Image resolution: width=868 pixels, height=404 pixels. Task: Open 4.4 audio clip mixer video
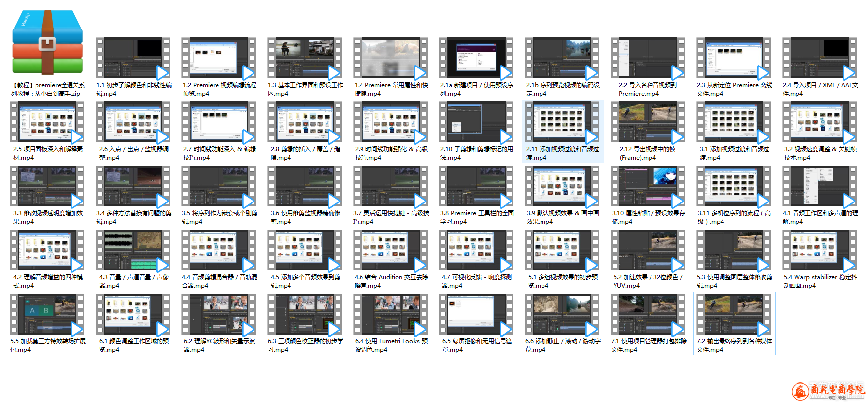(x=219, y=250)
